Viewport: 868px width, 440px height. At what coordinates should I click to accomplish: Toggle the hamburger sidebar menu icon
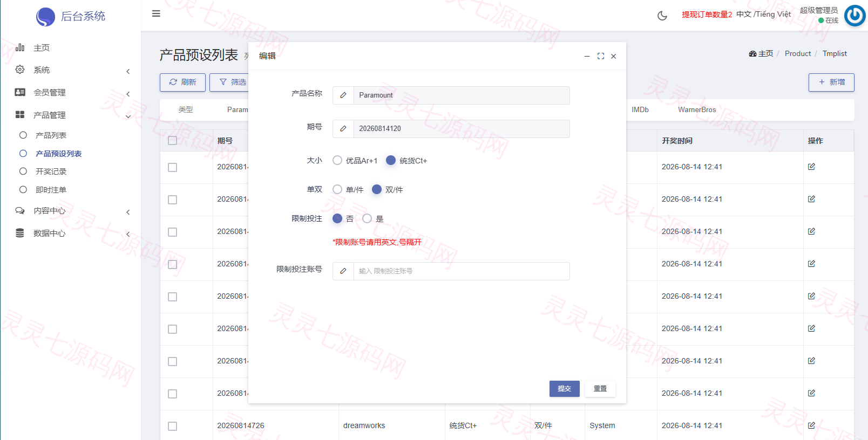156,13
